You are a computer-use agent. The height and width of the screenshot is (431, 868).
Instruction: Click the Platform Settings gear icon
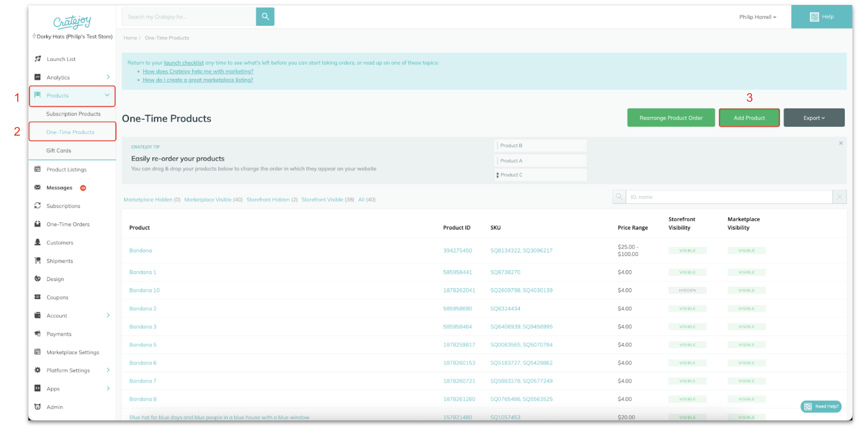pos(38,370)
